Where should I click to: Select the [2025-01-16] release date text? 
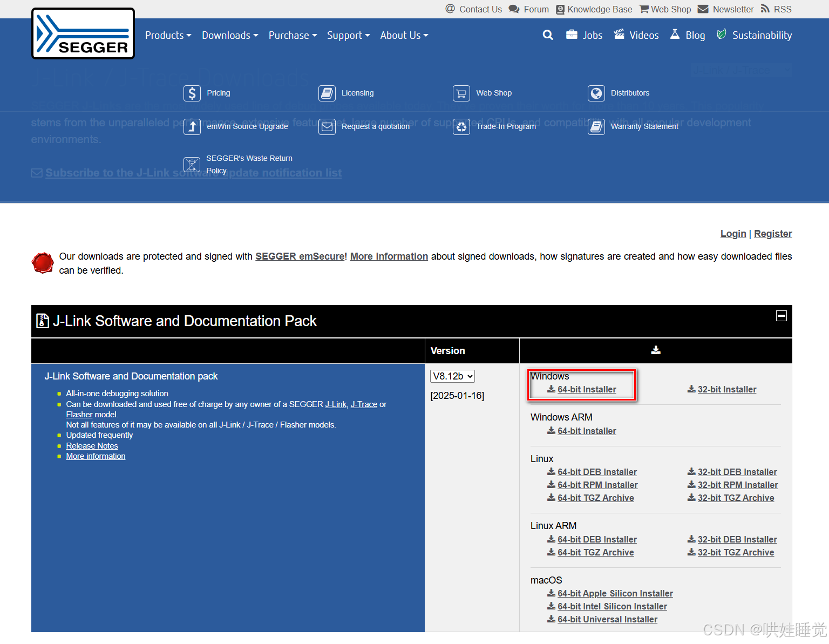click(x=457, y=396)
